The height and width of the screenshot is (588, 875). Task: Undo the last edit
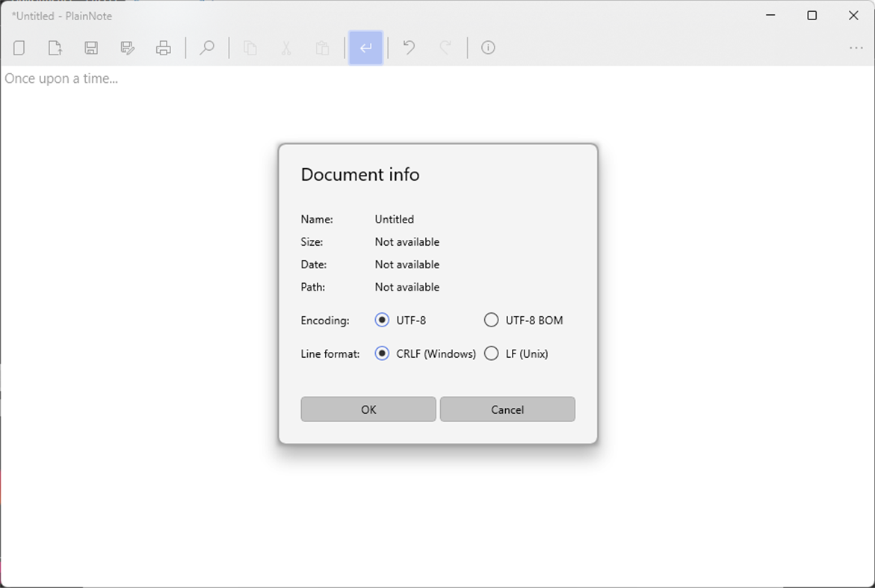coord(408,47)
